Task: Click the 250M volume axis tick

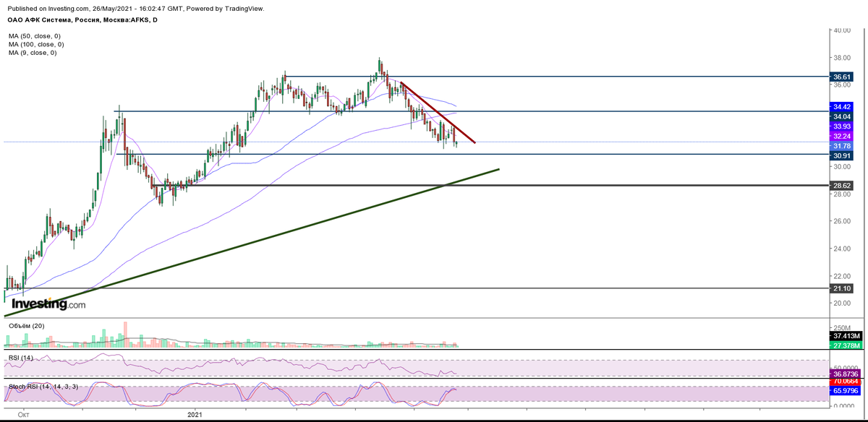Action: 841,328
